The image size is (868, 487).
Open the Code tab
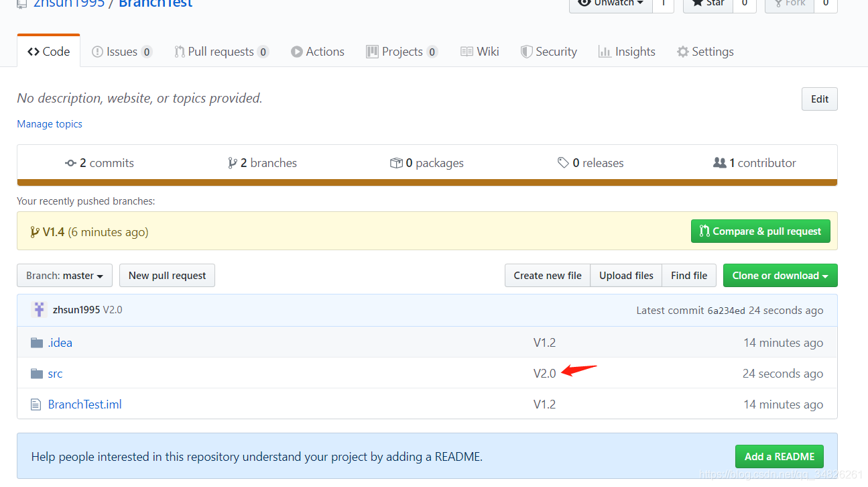48,52
